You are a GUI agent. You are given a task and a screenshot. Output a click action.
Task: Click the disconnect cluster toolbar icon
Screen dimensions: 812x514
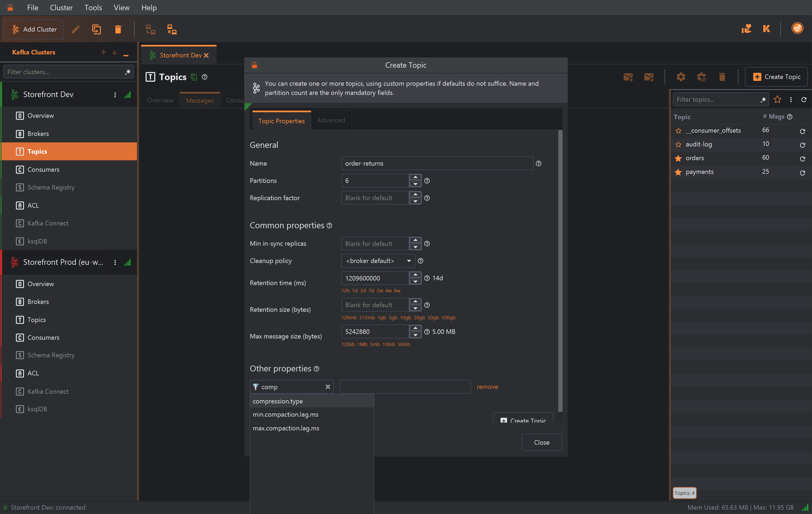tap(172, 29)
